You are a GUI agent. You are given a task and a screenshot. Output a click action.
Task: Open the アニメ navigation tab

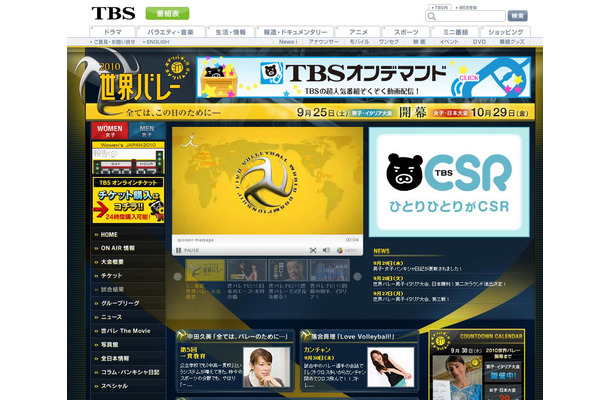click(358, 32)
